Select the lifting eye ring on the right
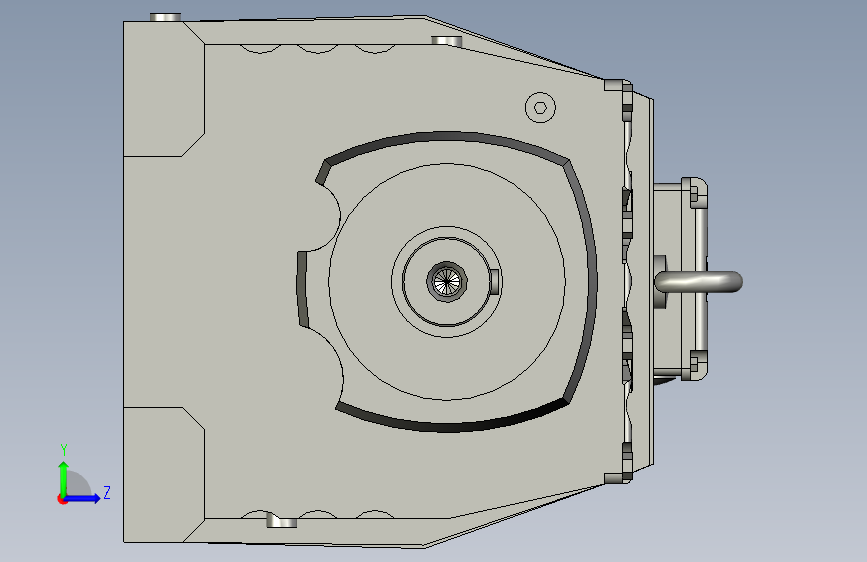 (x=699, y=282)
